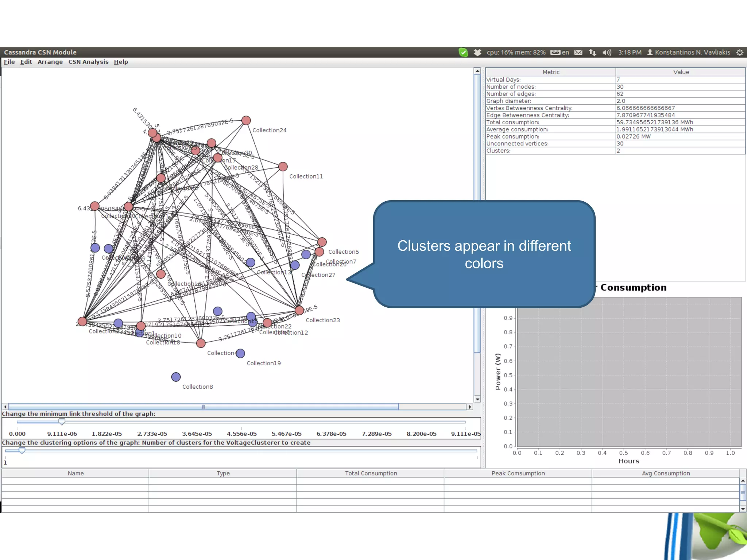Click the network up-down arrows icon
This screenshot has width=747, height=560.
(x=592, y=52)
